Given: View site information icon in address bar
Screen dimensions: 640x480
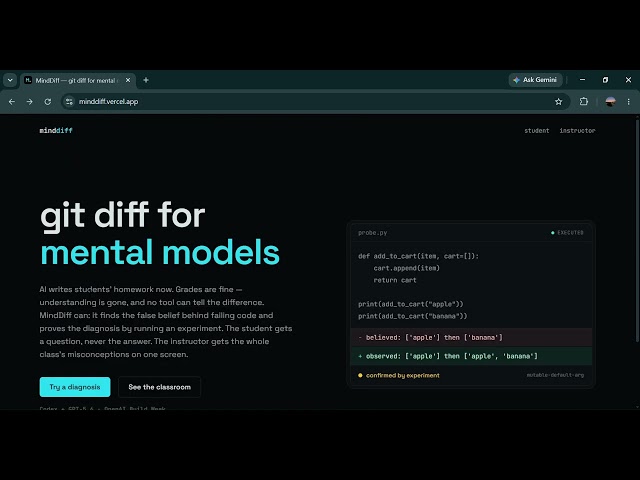Looking at the screenshot, I should pyautogui.click(x=69, y=102).
